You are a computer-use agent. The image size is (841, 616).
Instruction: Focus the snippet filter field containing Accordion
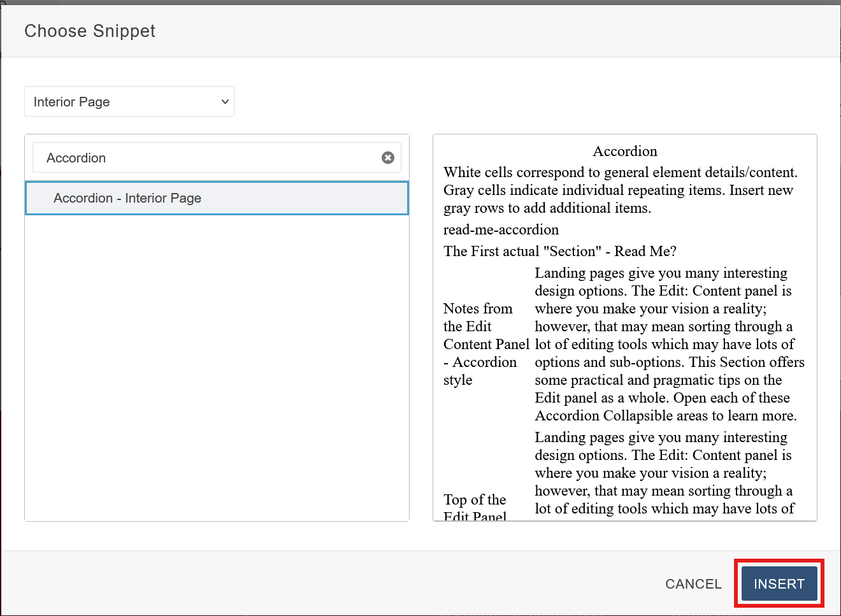click(x=204, y=157)
